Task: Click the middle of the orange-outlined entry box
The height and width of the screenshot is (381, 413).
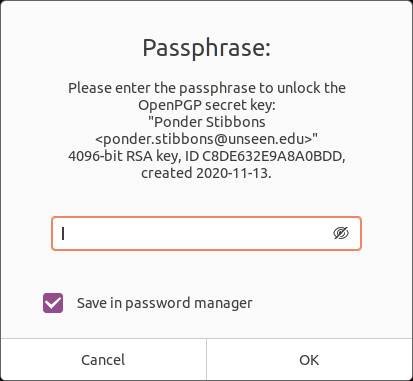Action: (x=206, y=233)
